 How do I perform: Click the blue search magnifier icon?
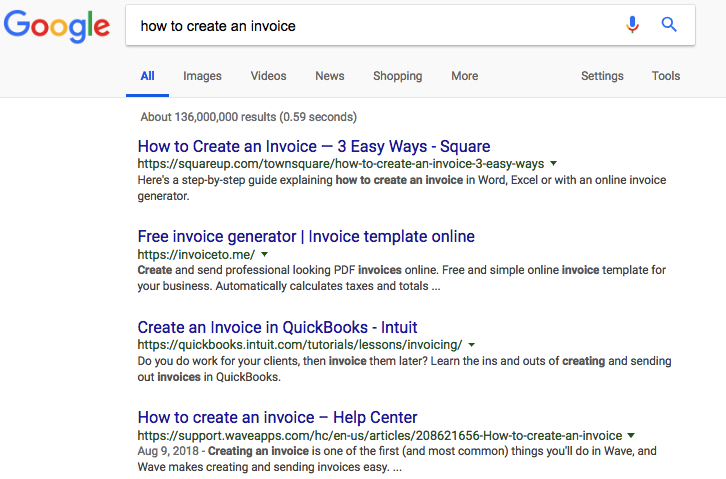669,24
